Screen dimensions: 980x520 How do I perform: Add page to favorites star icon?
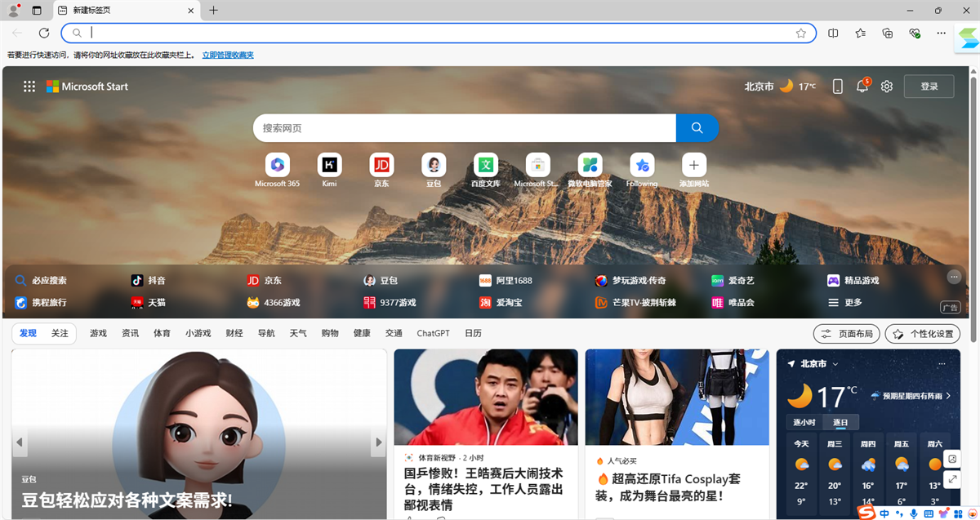tap(801, 33)
